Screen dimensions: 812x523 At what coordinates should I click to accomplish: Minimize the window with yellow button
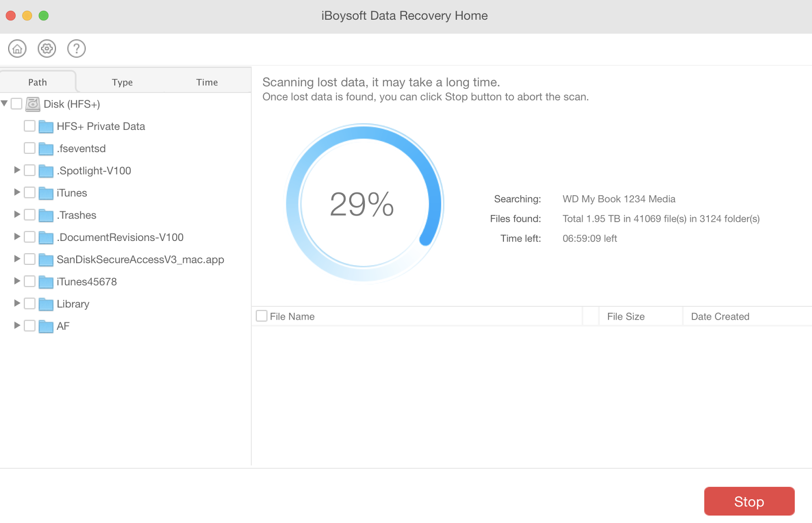27,16
